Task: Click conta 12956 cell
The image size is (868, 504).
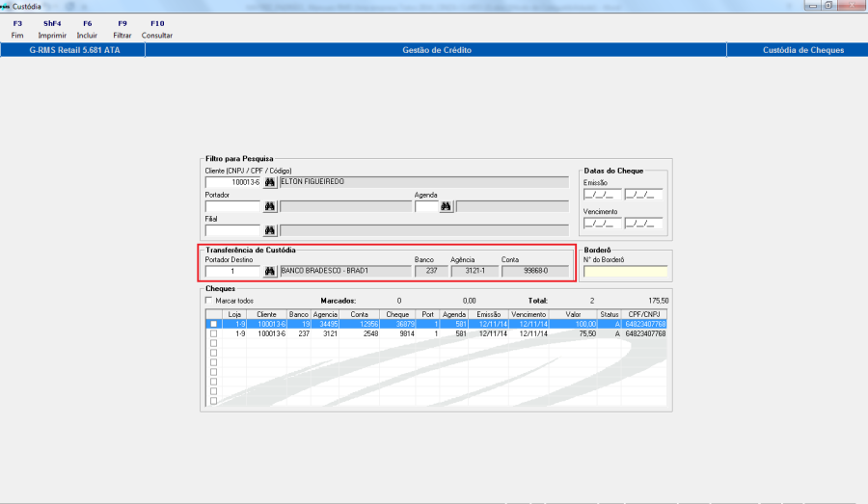Action: click(x=360, y=324)
